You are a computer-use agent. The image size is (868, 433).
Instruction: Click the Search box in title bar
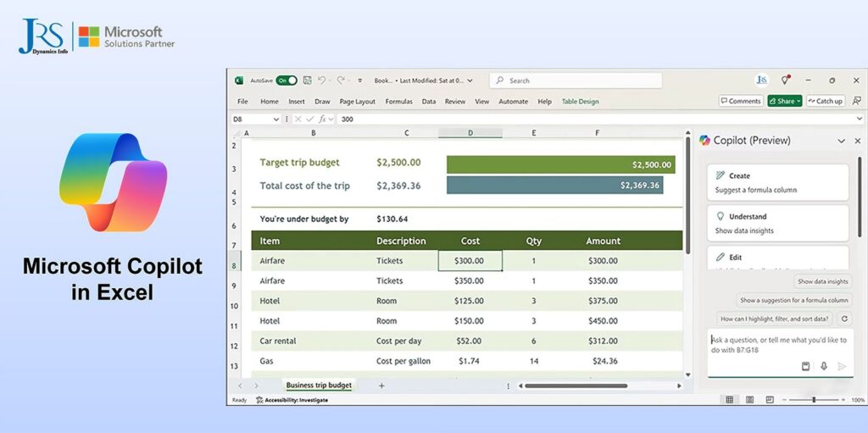click(x=576, y=80)
